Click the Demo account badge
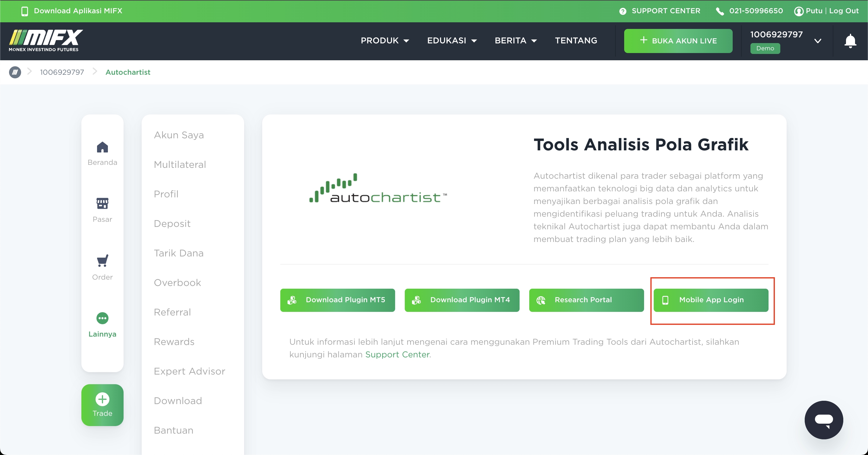The width and height of the screenshot is (868, 455). [765, 48]
